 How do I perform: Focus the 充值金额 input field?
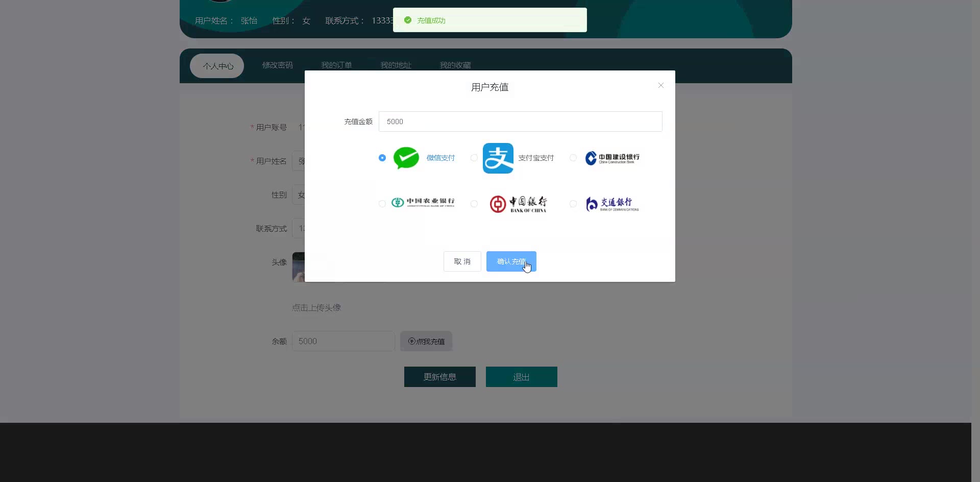pos(521,122)
